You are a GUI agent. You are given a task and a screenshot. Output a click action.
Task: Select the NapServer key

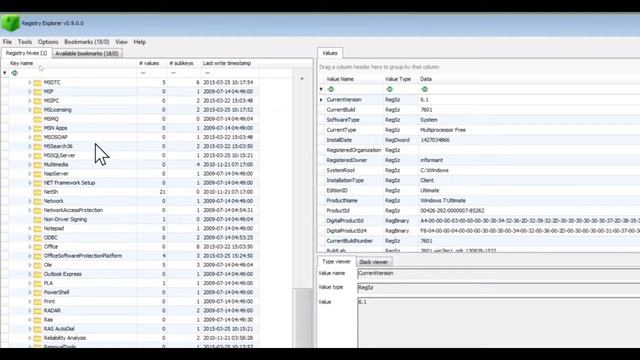56,174
